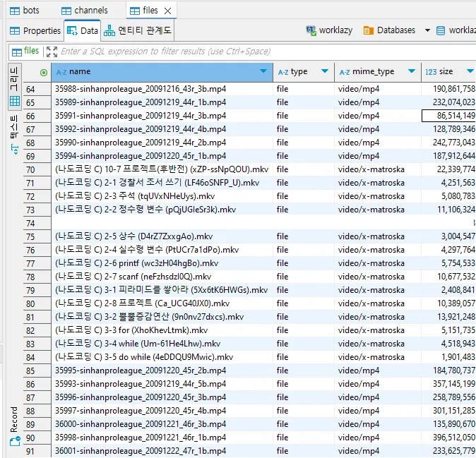
Task: Click the grid icon under 그리드 label
Action: point(15,101)
